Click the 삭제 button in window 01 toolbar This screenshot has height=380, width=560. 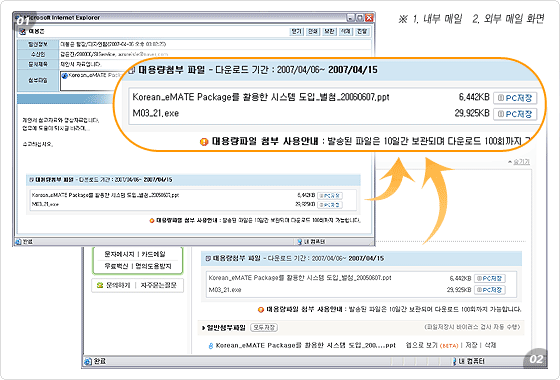[346, 31]
